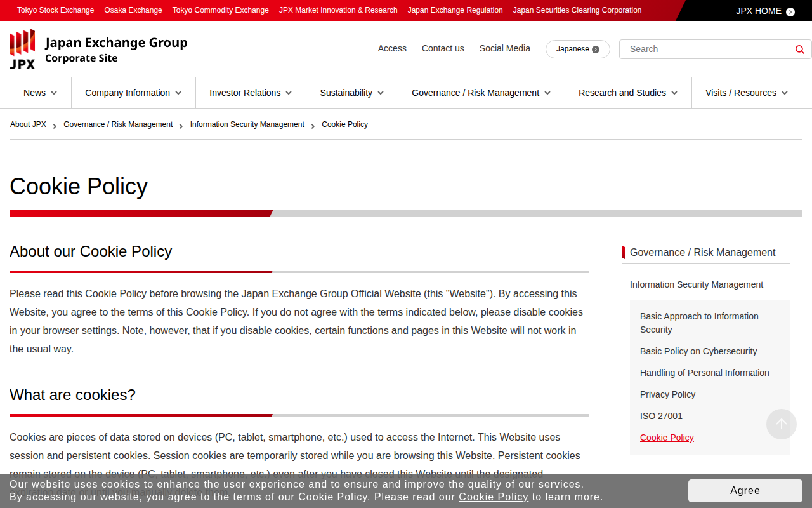Visit Japan Securities Clearing Corporation link
Viewport: 812px width, 508px height.
pos(577,10)
